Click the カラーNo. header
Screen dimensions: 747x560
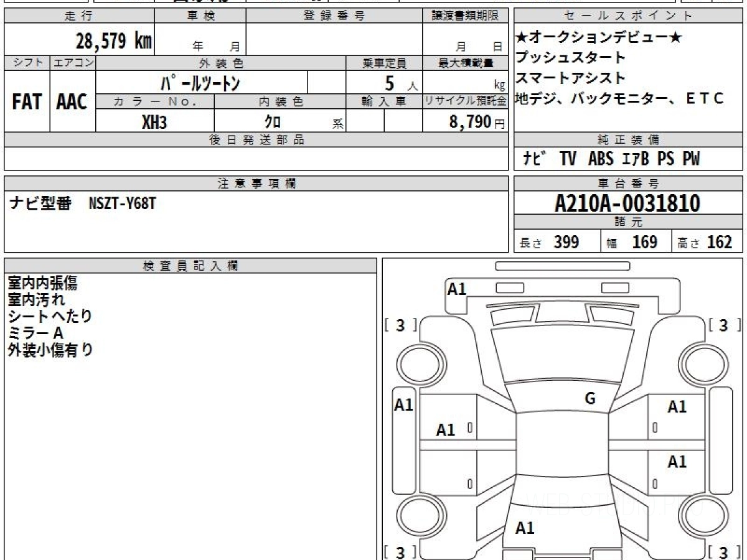click(x=155, y=101)
